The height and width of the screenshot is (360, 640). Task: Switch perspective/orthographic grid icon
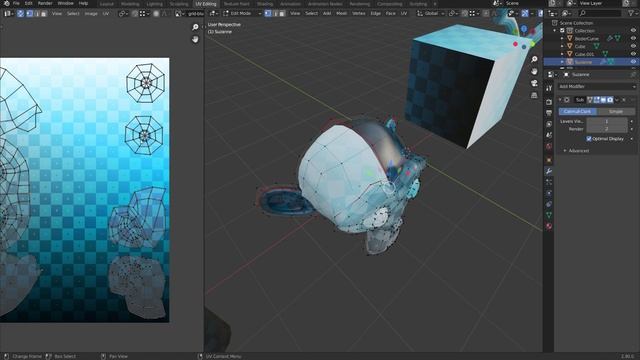point(534,95)
